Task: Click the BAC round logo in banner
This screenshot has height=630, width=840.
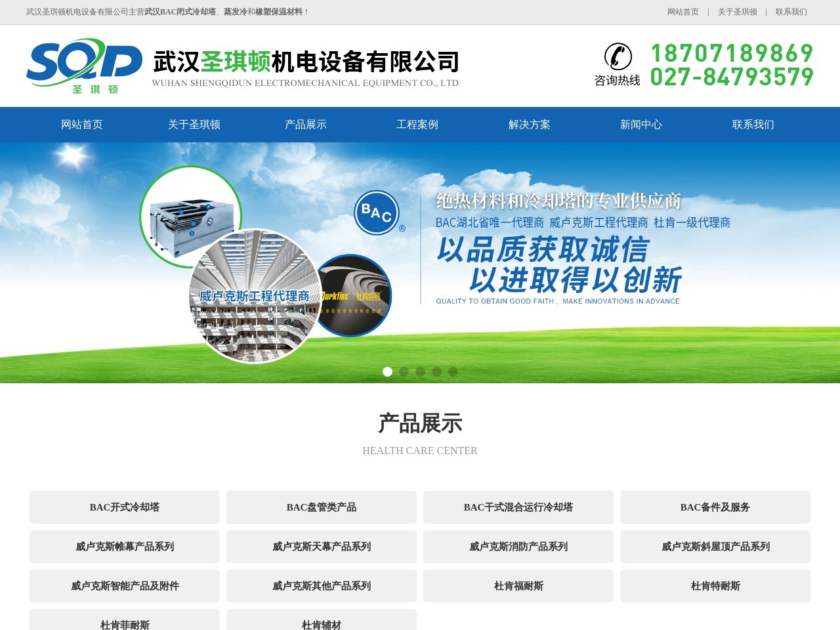Action: click(377, 212)
